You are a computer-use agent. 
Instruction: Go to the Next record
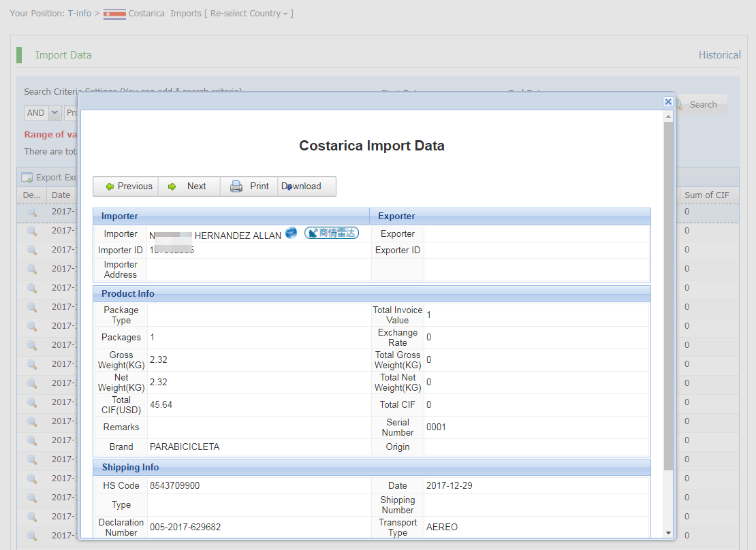[189, 187]
